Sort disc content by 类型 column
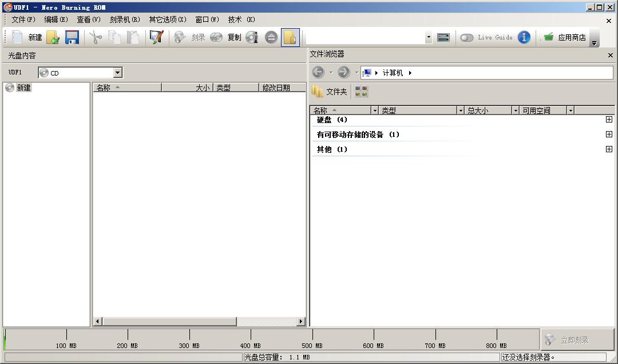 click(x=236, y=88)
